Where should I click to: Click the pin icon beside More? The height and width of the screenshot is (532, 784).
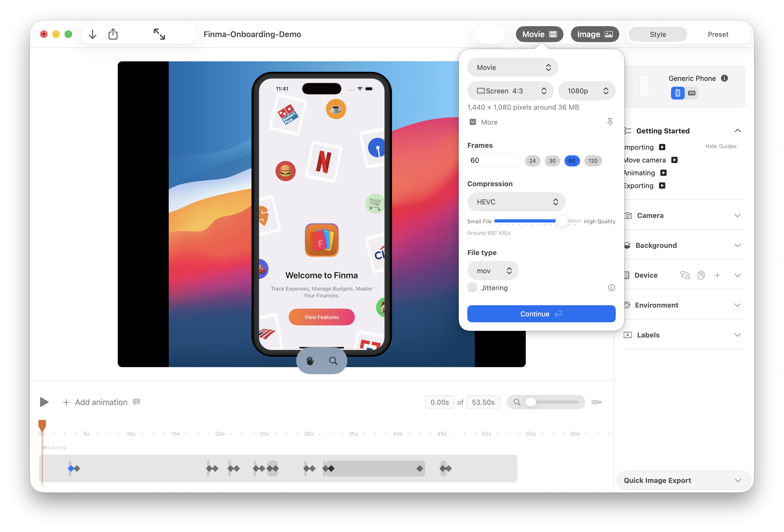coord(610,122)
